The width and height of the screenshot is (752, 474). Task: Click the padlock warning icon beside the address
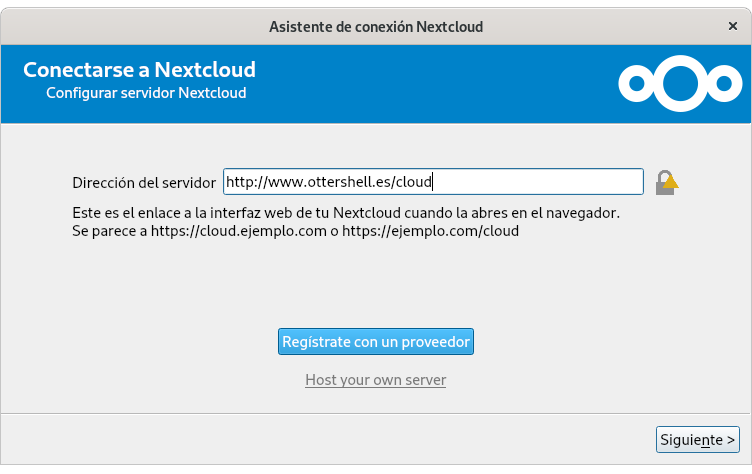(x=664, y=183)
